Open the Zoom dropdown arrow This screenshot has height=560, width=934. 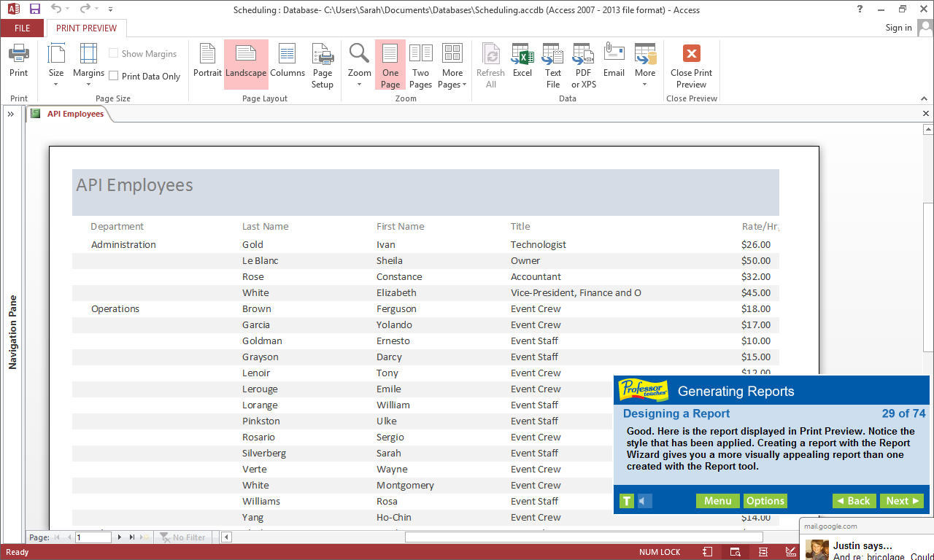(x=358, y=84)
